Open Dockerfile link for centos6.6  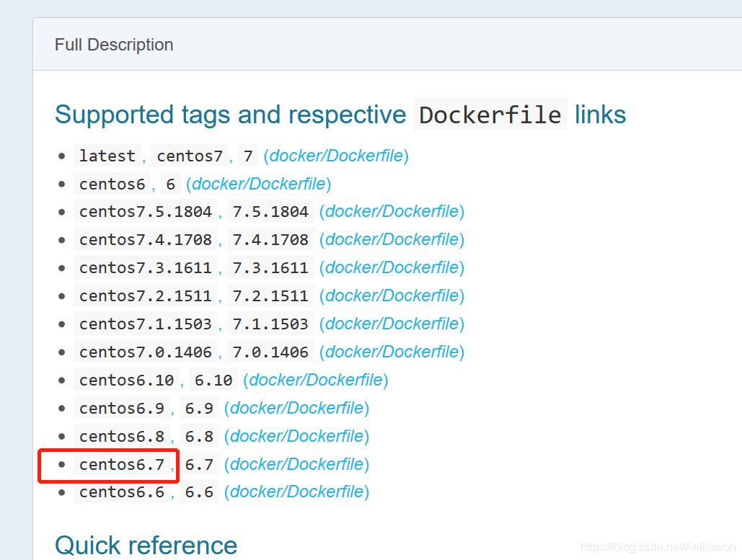click(x=296, y=492)
